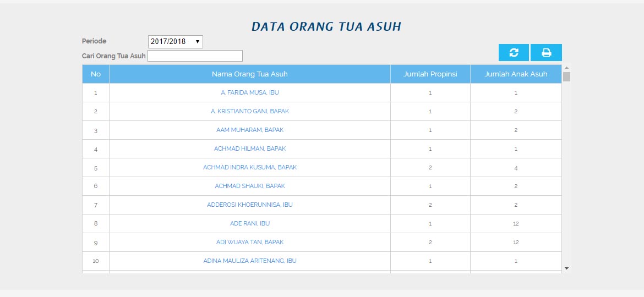The height and width of the screenshot is (297, 644).
Task: Click the Cari Orang Tua Asuh search field
Action: [195, 56]
